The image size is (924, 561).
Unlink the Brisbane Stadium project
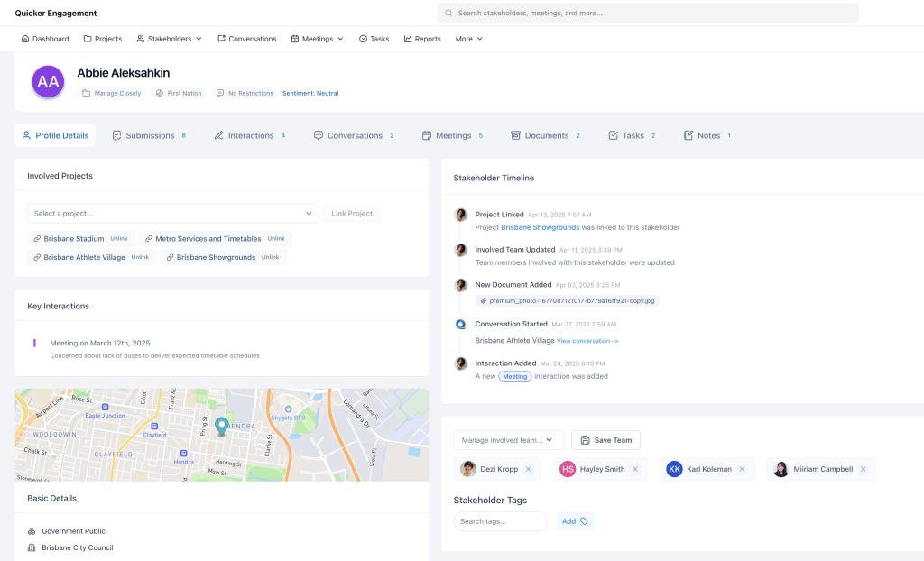point(119,239)
